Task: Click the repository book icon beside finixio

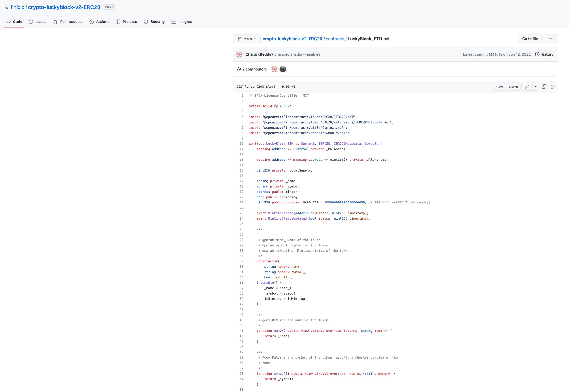Action: click(6, 7)
